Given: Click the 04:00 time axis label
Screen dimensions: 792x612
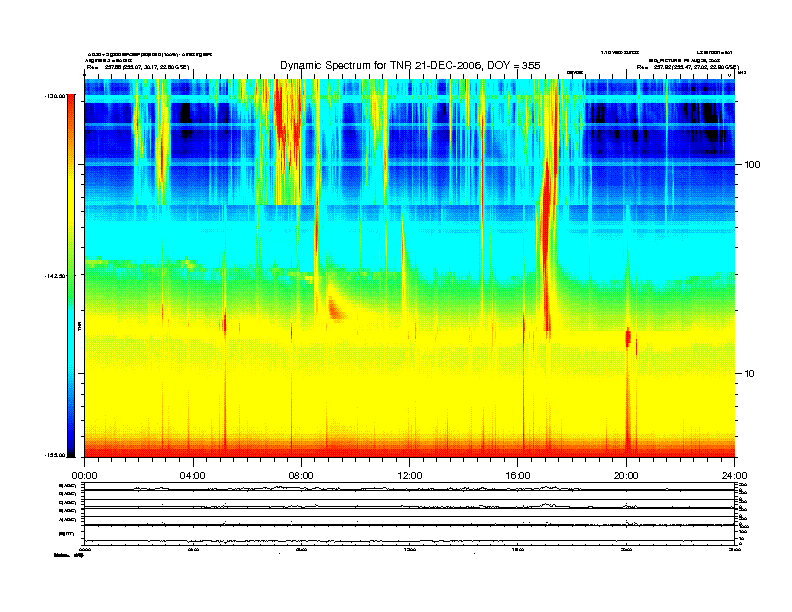Looking at the screenshot, I should point(193,476).
